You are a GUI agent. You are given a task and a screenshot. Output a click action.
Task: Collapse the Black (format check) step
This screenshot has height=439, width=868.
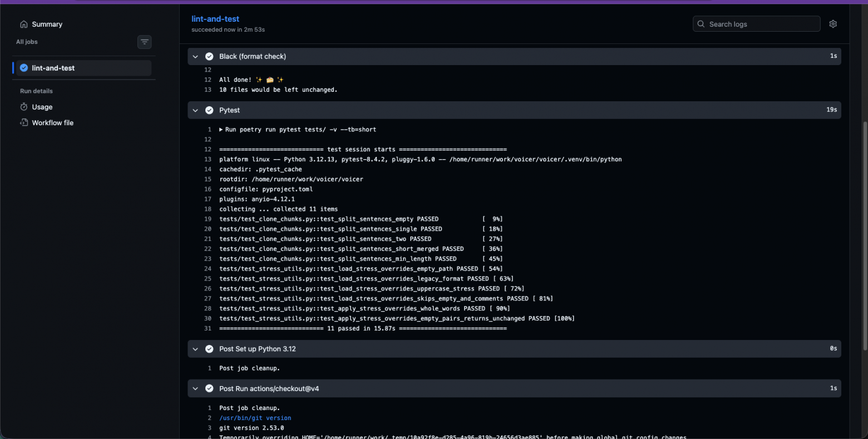point(195,56)
